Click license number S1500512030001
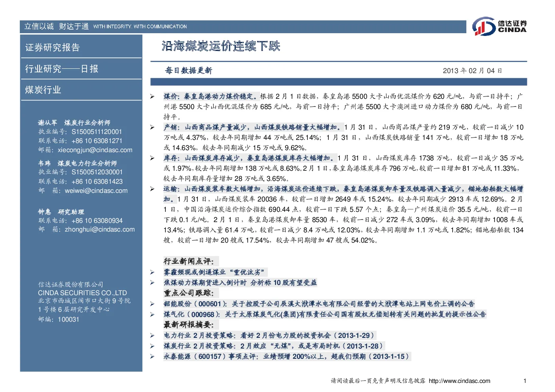This screenshot has width=555, height=392. pyautogui.click(x=97, y=172)
